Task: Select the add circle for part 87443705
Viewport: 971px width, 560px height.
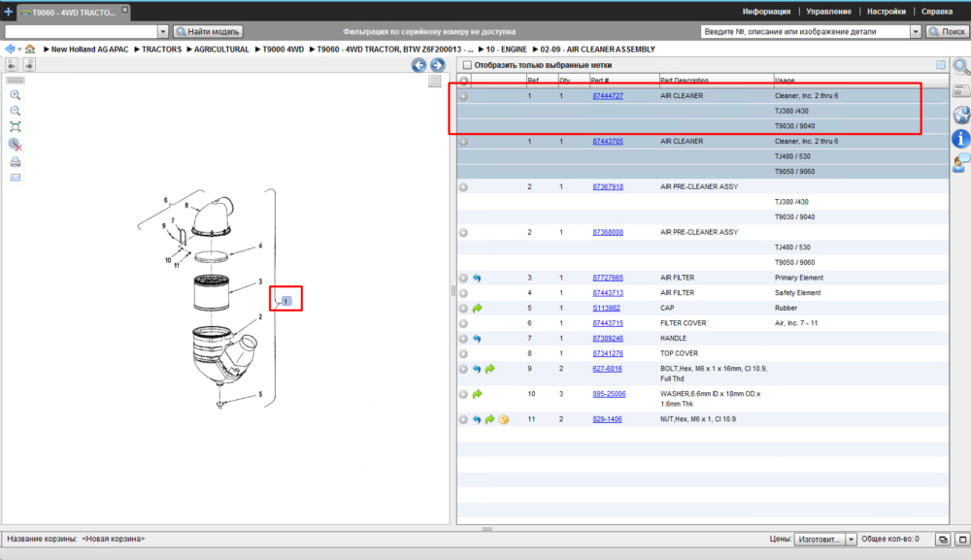Action: tap(463, 142)
